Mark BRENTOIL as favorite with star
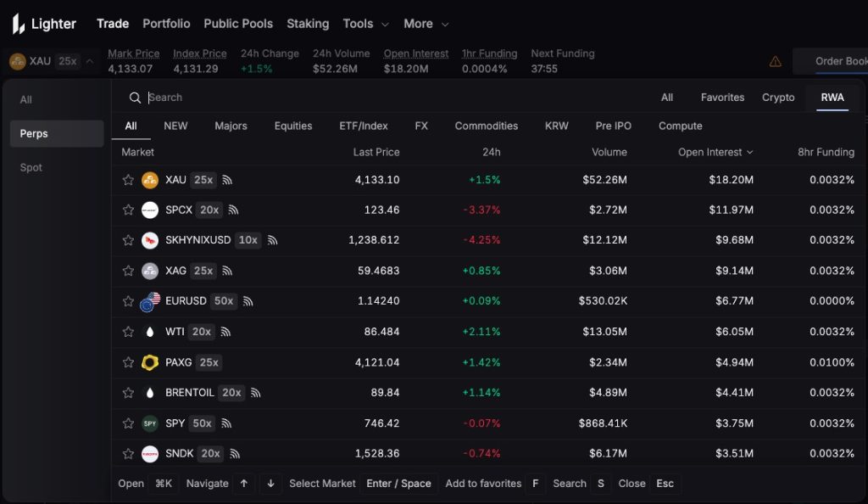The image size is (868, 504). [x=128, y=393]
